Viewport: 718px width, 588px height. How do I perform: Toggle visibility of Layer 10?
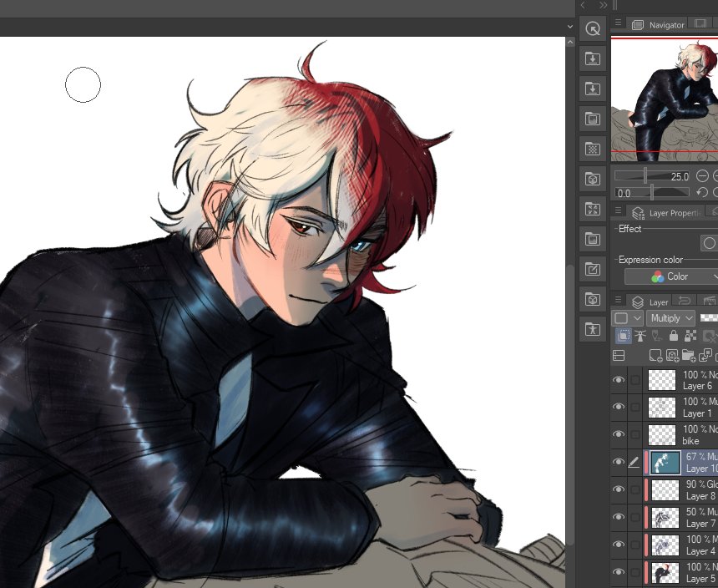[619, 462]
